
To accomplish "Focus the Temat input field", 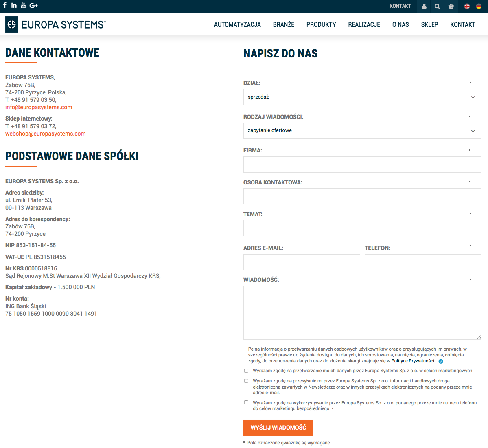I will 362,228.
